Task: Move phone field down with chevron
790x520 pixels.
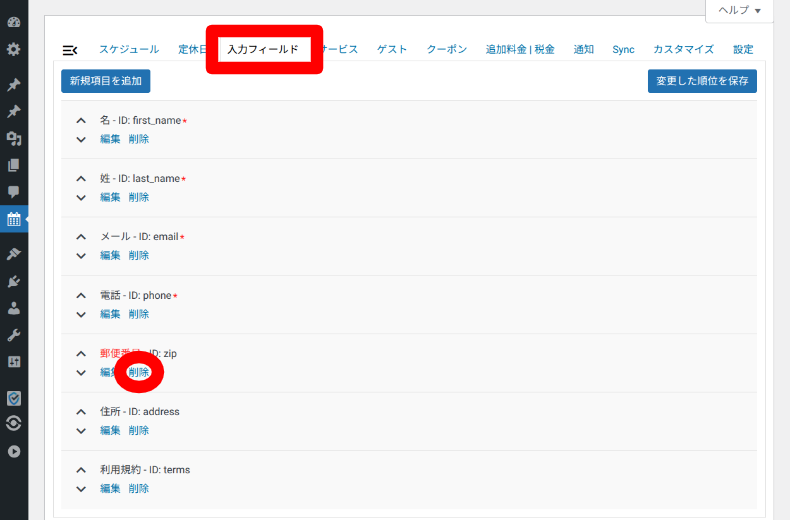Action: (81, 314)
